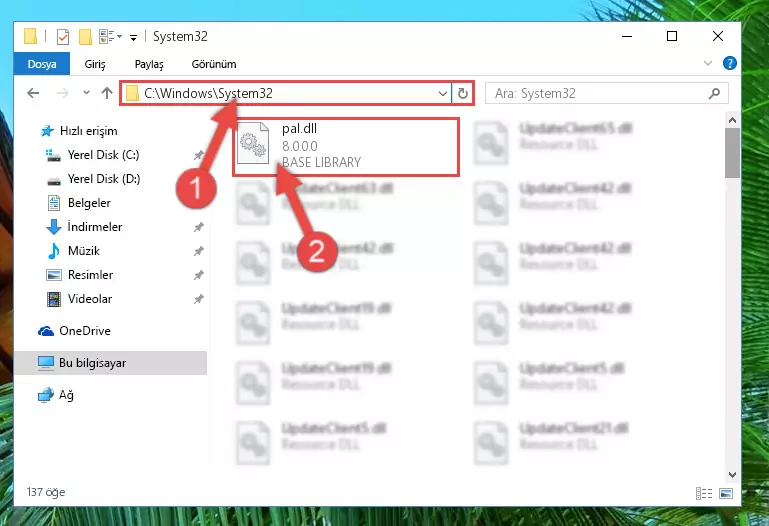Click the magnifier search icon
Image resolution: width=769 pixels, height=526 pixels.
pos(715,93)
